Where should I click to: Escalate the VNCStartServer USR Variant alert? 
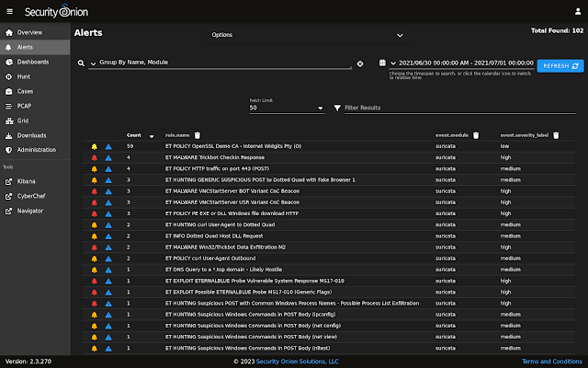[x=108, y=202]
